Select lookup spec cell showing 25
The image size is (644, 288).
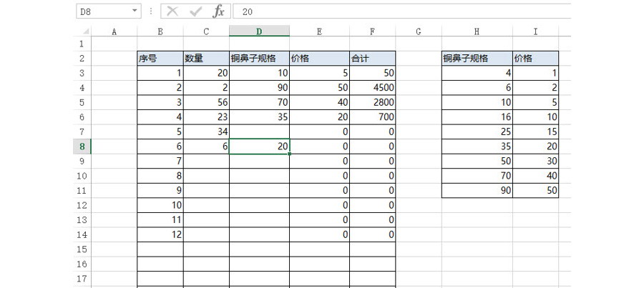477,131
